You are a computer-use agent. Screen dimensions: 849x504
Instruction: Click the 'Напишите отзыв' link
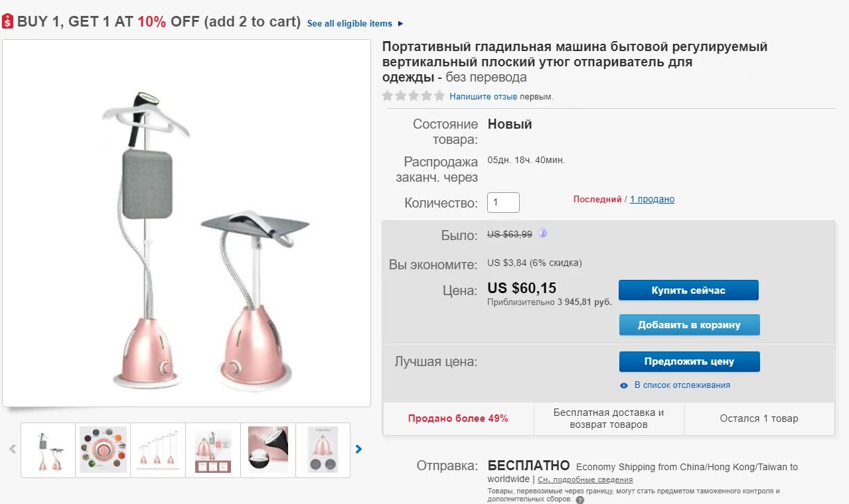point(483,97)
